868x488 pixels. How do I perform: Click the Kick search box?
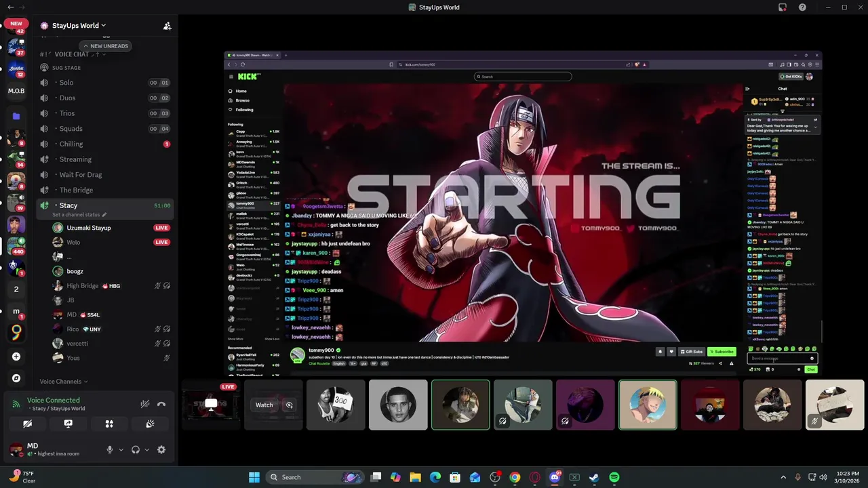point(523,77)
